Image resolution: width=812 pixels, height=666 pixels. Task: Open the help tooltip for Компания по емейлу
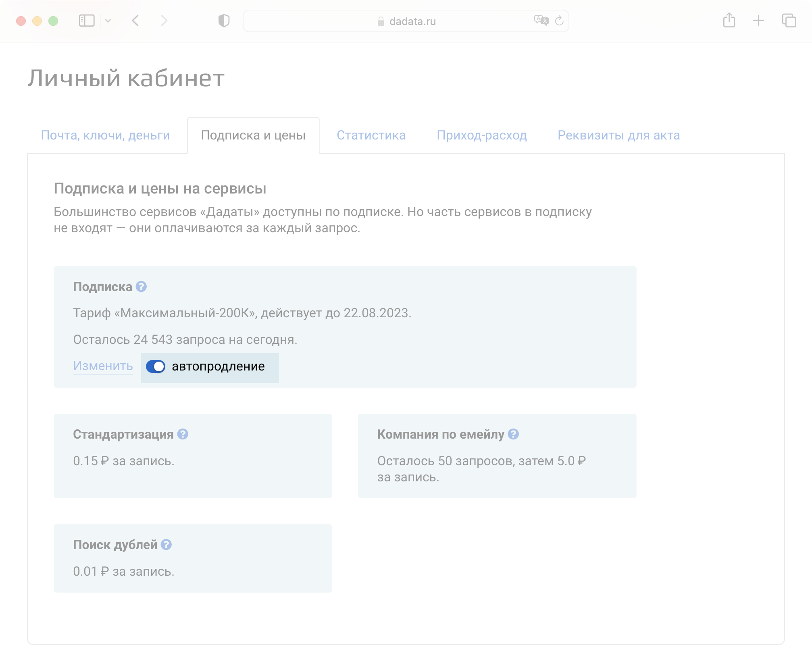click(x=513, y=434)
